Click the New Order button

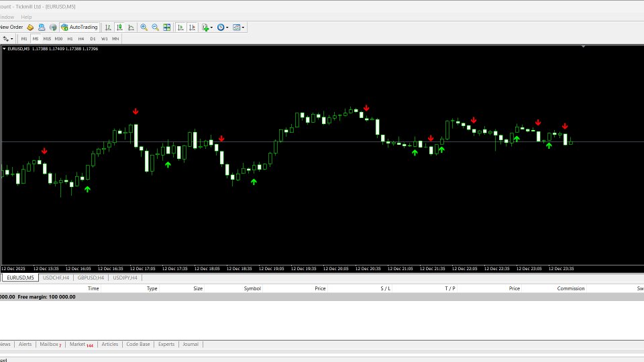click(x=11, y=27)
